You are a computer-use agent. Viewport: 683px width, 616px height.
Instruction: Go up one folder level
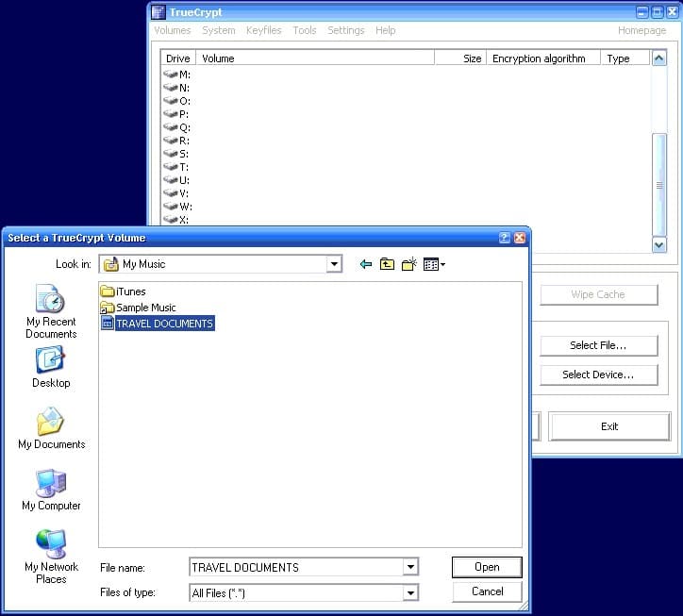(x=387, y=264)
